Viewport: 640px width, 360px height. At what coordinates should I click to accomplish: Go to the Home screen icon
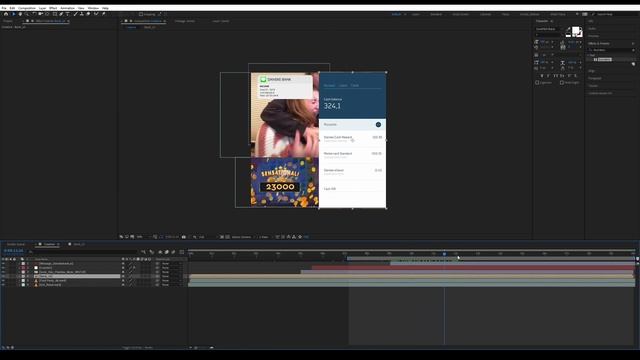pos(6,14)
